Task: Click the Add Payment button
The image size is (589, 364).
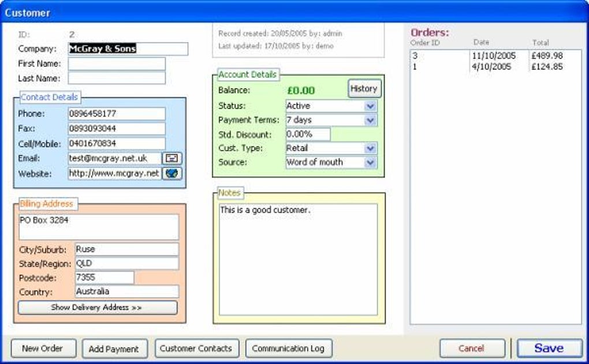Action: pyautogui.click(x=114, y=348)
